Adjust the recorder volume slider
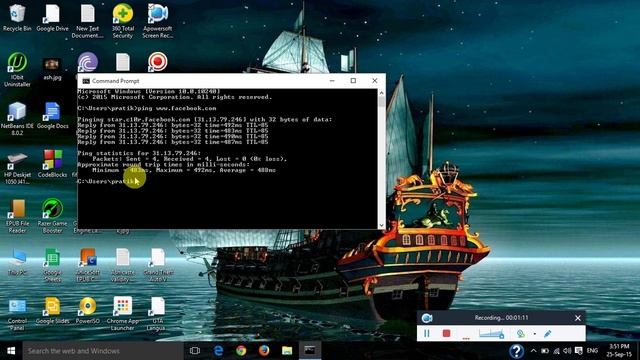The height and width of the screenshot is (360, 640). 491,334
